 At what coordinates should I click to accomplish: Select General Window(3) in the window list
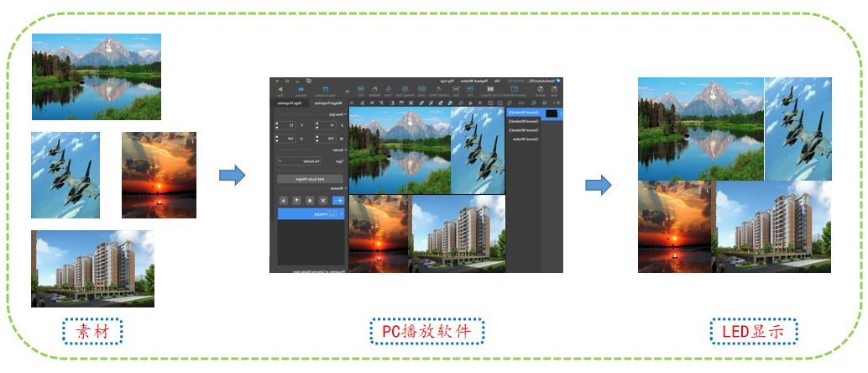(522, 112)
